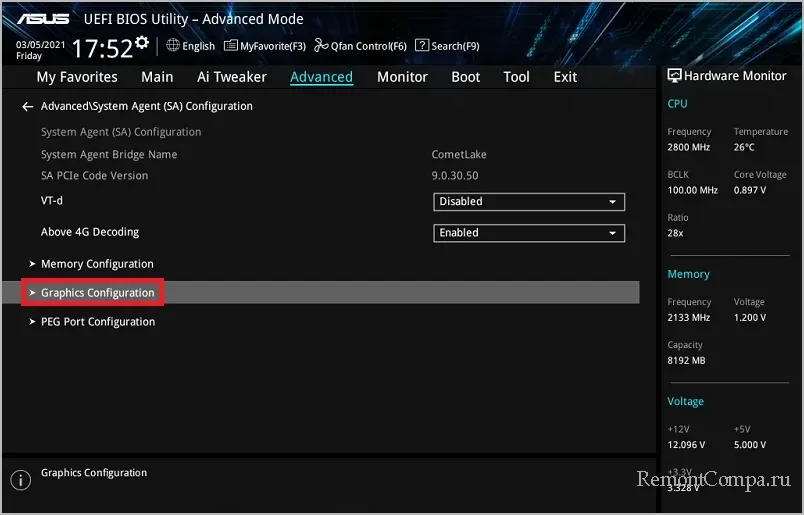Open the My Favorites tab
This screenshot has width=804, height=515.
[x=77, y=77]
